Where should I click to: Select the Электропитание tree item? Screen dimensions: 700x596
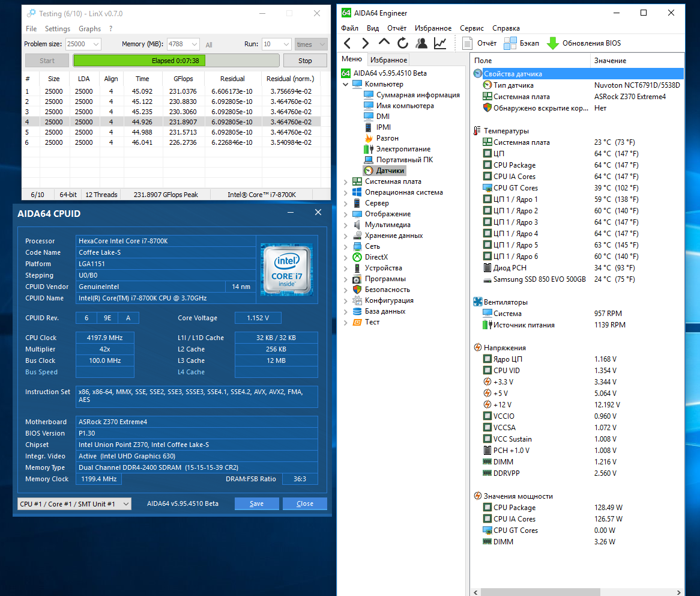(x=403, y=149)
